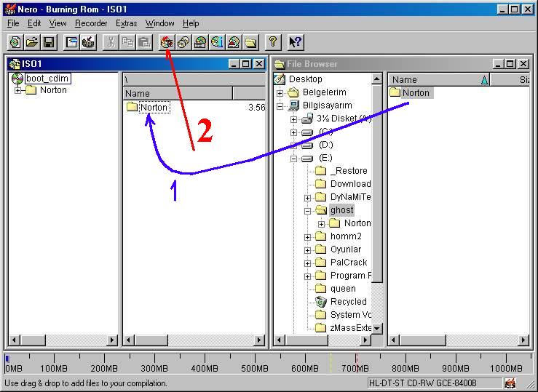Screen dimensions: 538x392
Task: Collapse the ghost folder
Action: [x=307, y=211]
